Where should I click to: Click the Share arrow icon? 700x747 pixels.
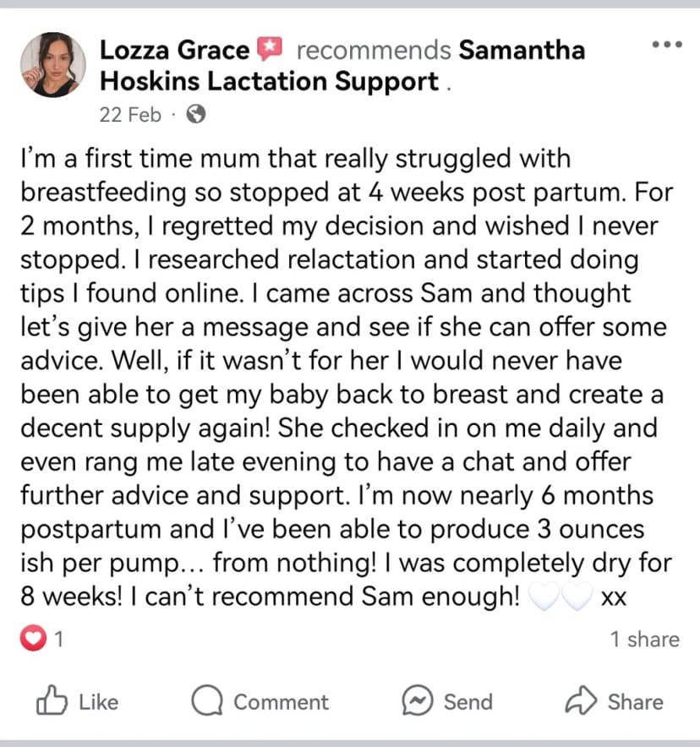(x=581, y=701)
